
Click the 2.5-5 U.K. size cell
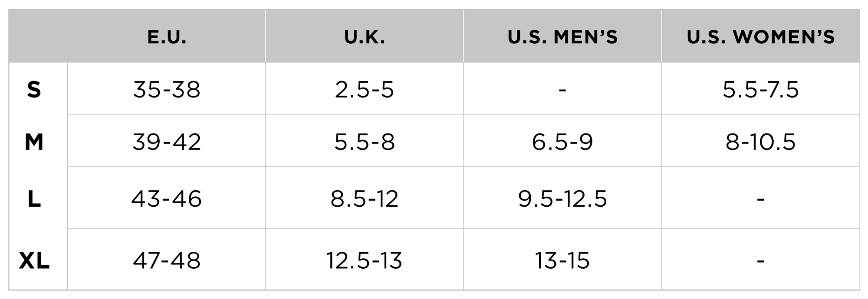pos(365,90)
